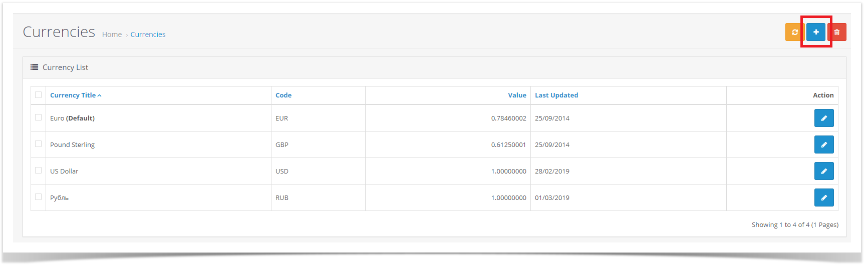Sort the table by Code column
The width and height of the screenshot is (868, 267).
[283, 95]
